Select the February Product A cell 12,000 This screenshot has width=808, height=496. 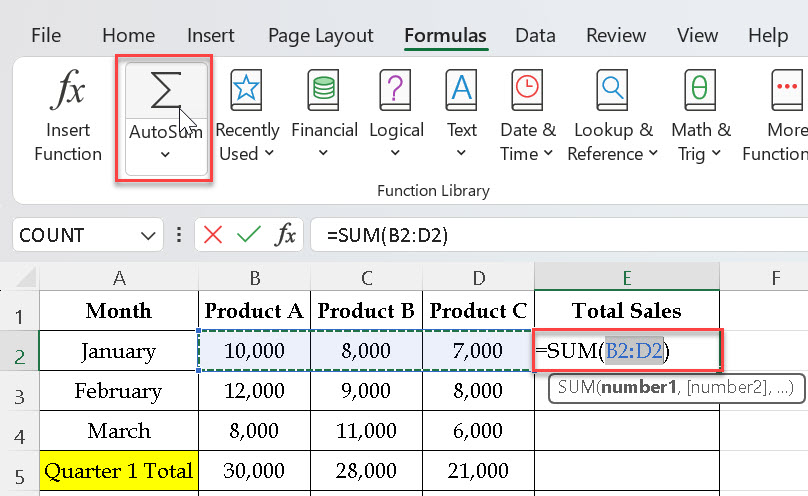255,391
